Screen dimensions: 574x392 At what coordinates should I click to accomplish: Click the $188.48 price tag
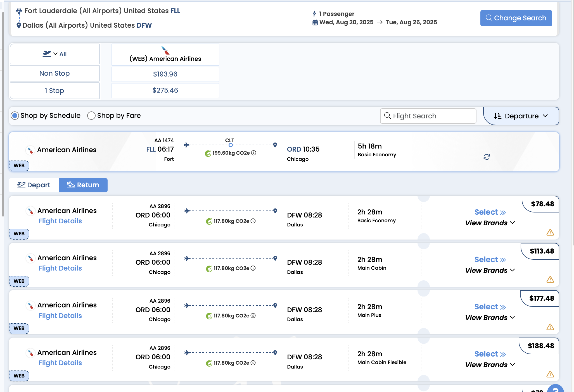[539, 346]
